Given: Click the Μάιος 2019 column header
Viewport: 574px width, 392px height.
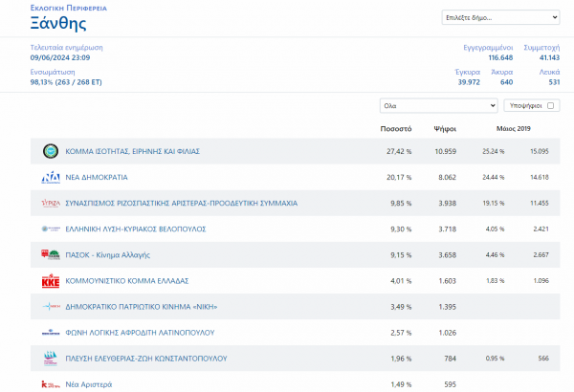Looking at the screenshot, I should [514, 128].
